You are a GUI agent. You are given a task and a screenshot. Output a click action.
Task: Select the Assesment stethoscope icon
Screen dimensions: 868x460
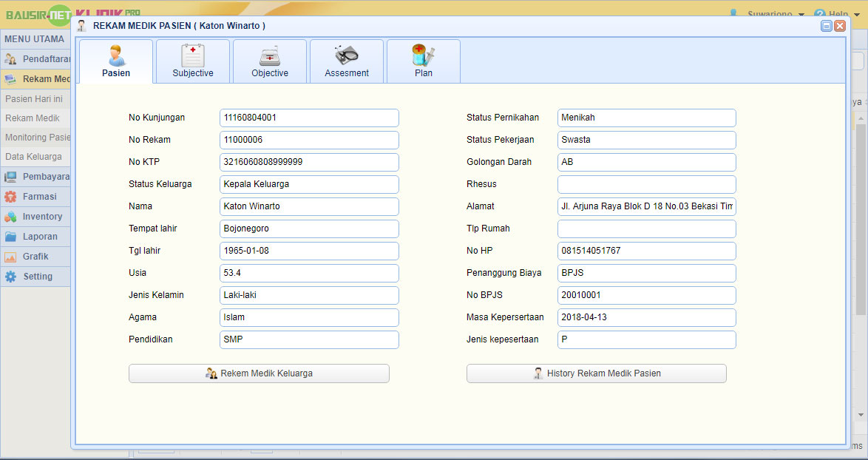(x=346, y=55)
